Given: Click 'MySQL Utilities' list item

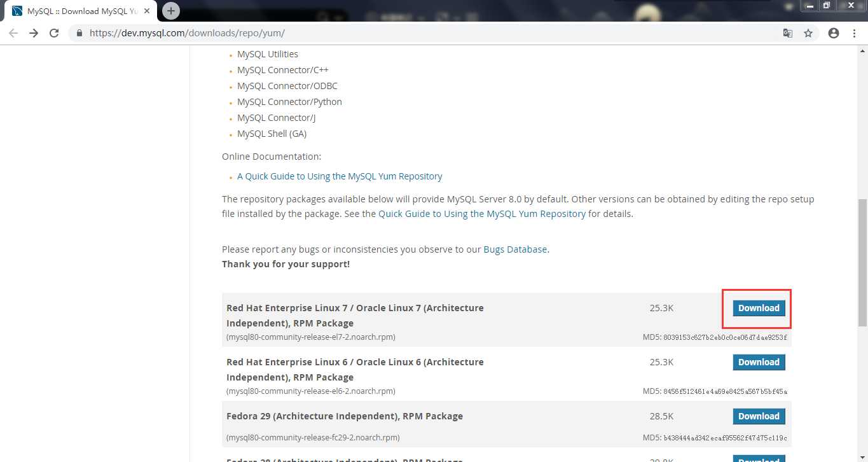Looking at the screenshot, I should click(268, 54).
